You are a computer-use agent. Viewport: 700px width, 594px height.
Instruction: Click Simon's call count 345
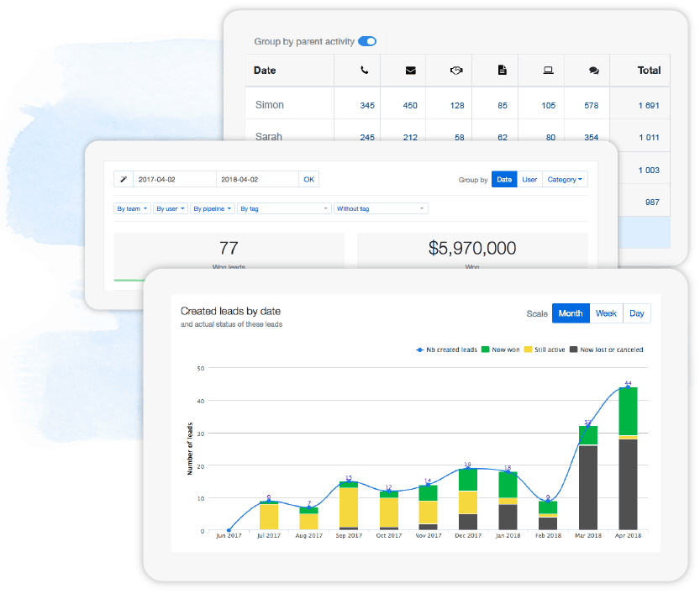[x=367, y=105]
